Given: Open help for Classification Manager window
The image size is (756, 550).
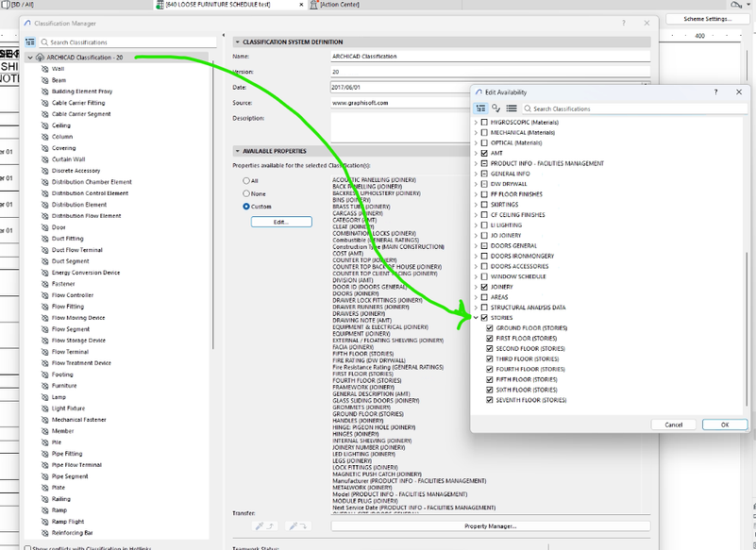Looking at the screenshot, I should 624,24.
